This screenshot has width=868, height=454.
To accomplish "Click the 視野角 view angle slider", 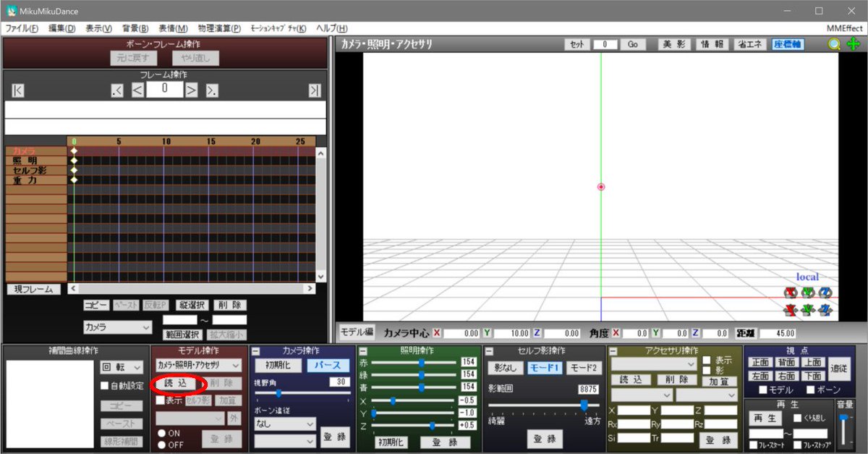I will 302,393.
